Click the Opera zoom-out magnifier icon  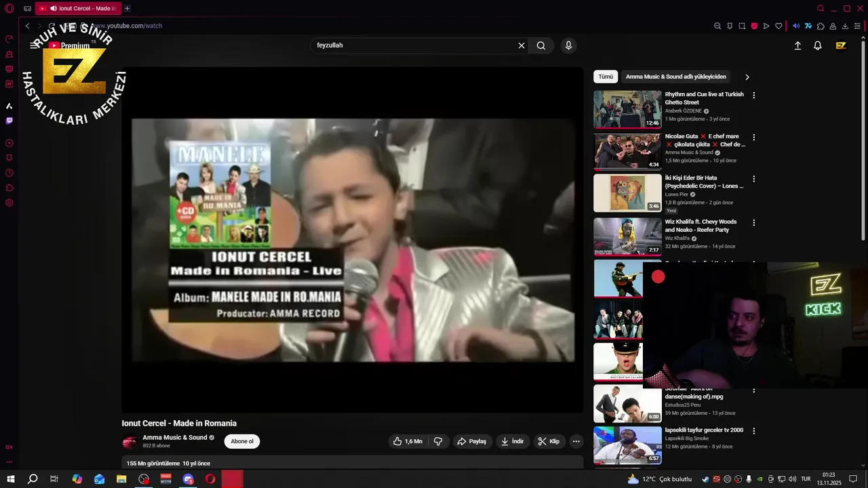(717, 26)
